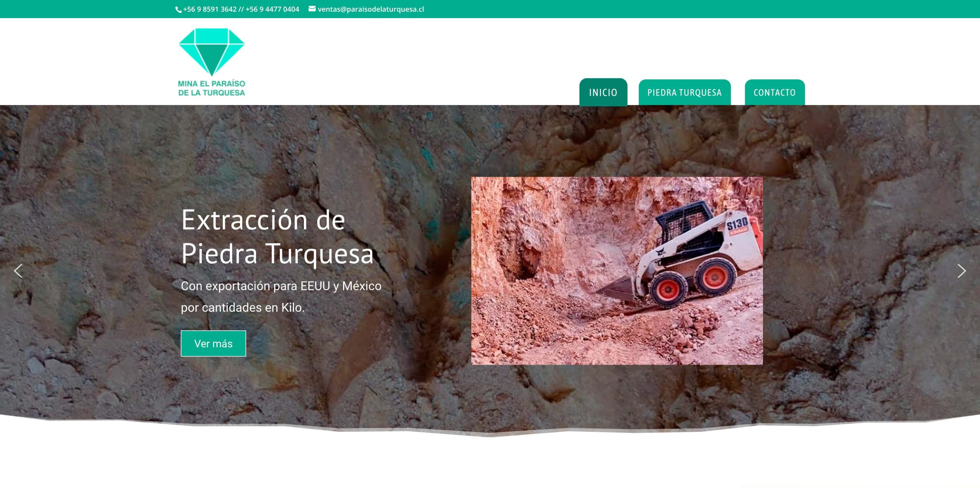Viewport: 980px width, 488px height.
Task: Click the envelope email icon
Action: click(x=312, y=9)
